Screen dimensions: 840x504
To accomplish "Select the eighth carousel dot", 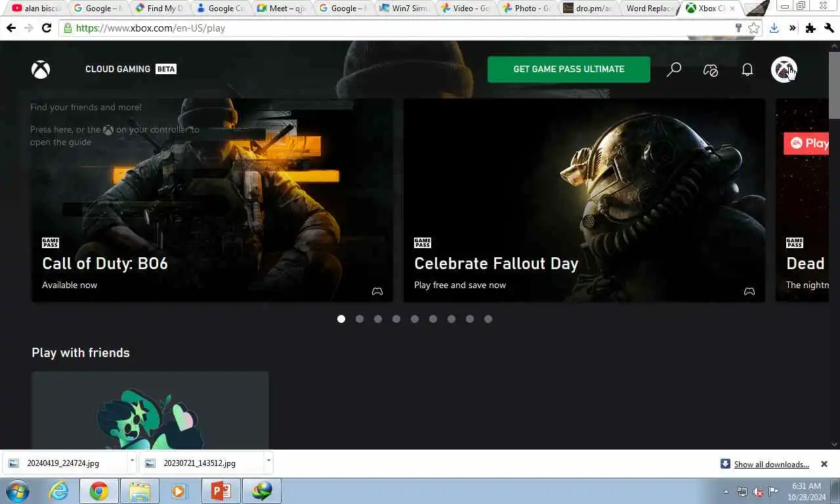I will click(470, 319).
